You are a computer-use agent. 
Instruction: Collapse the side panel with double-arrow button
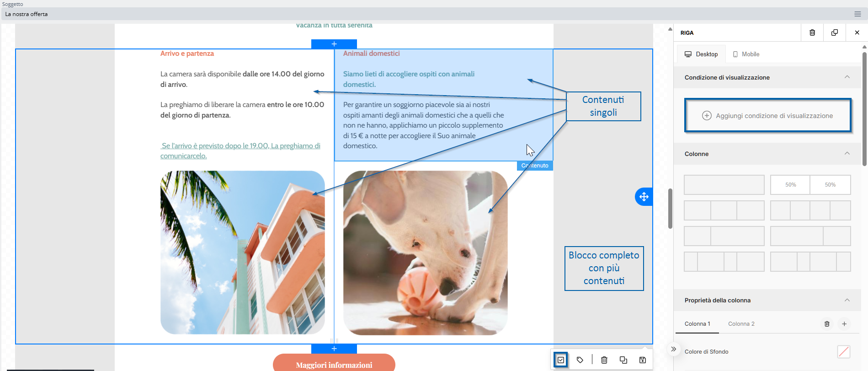[673, 349]
